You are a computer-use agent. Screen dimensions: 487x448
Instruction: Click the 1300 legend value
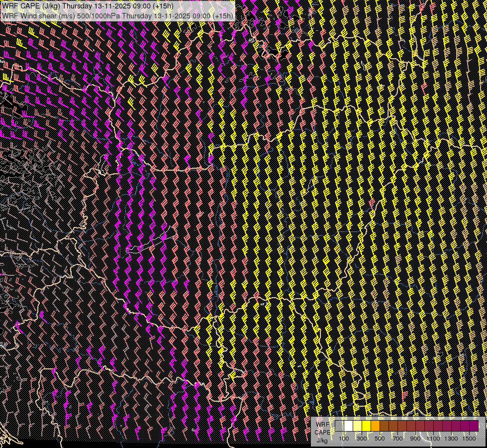coord(451,439)
